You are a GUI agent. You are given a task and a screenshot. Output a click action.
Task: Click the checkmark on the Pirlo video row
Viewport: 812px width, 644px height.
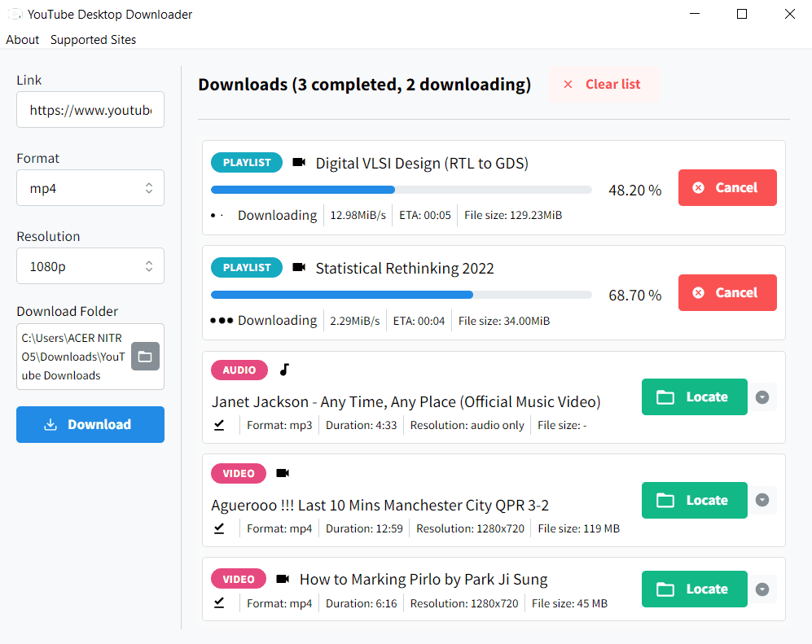point(219,603)
